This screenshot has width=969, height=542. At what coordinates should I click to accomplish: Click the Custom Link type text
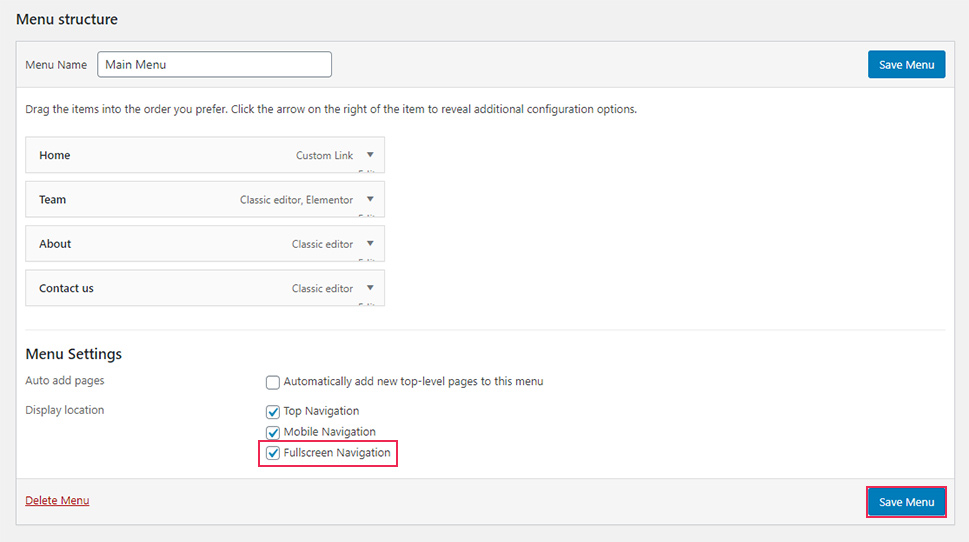[324, 155]
